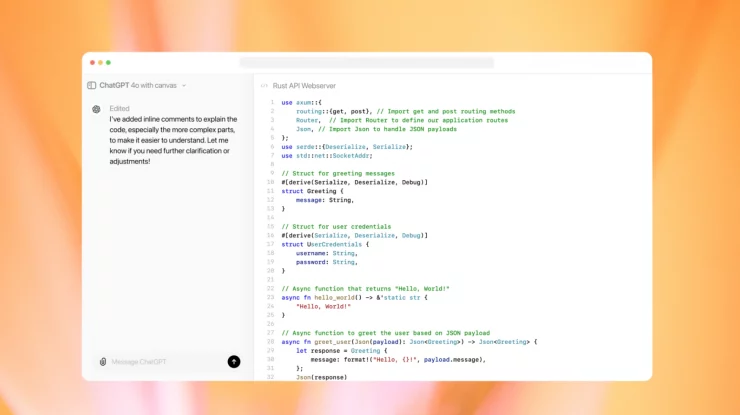
Task: Click the 'username: String,' line
Action: tap(327, 254)
